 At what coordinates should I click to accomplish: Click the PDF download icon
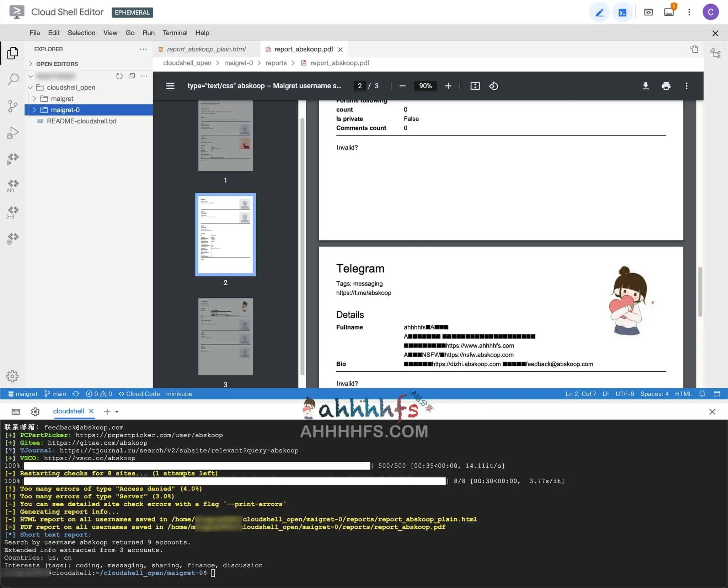click(x=646, y=86)
